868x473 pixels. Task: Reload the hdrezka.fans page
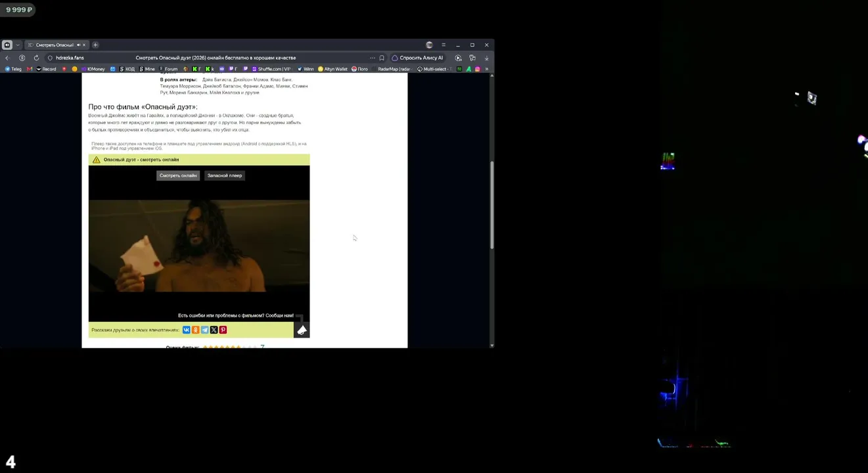pyautogui.click(x=36, y=58)
